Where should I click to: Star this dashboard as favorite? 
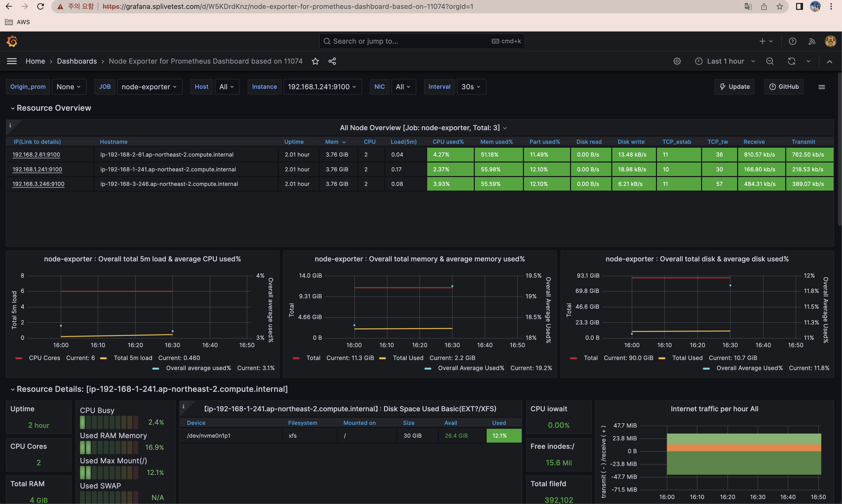pos(315,61)
